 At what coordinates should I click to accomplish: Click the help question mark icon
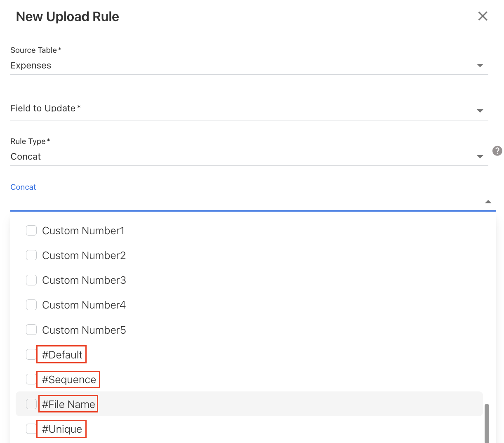[497, 151]
